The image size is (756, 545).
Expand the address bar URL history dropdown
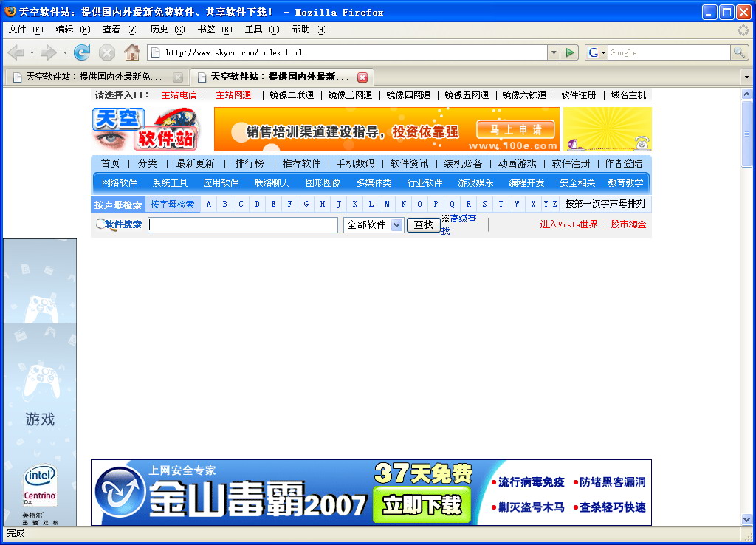tap(554, 52)
